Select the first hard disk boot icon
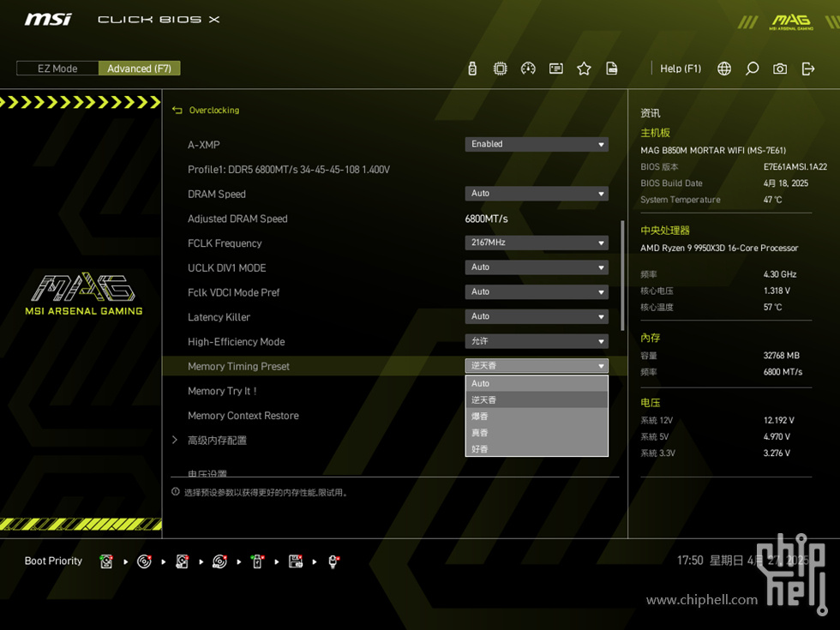 point(106,561)
